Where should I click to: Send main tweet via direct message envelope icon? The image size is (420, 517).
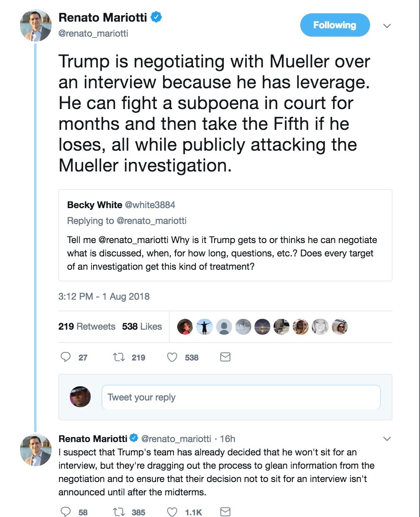225,357
